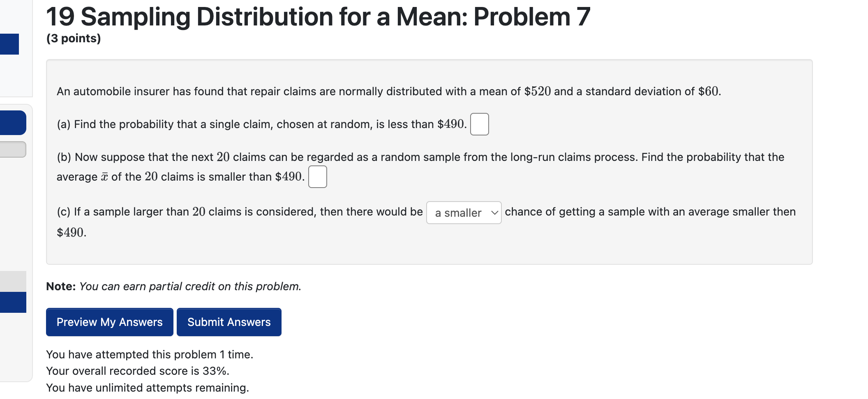The height and width of the screenshot is (399, 868).
Task: Click the "attempted this problem 1 time" line
Action: [x=150, y=354]
